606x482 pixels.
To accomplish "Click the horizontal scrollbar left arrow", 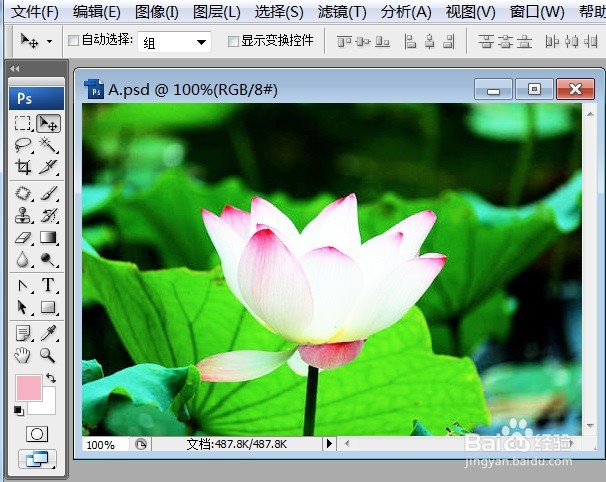I will coord(347,444).
